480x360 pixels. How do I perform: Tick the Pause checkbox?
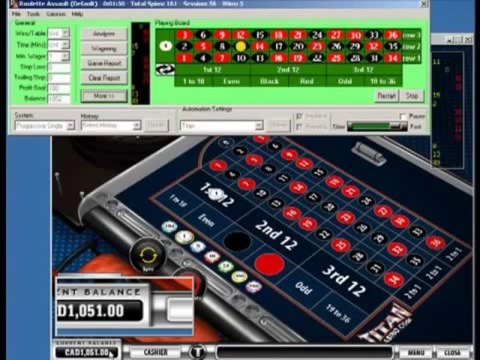point(403,116)
